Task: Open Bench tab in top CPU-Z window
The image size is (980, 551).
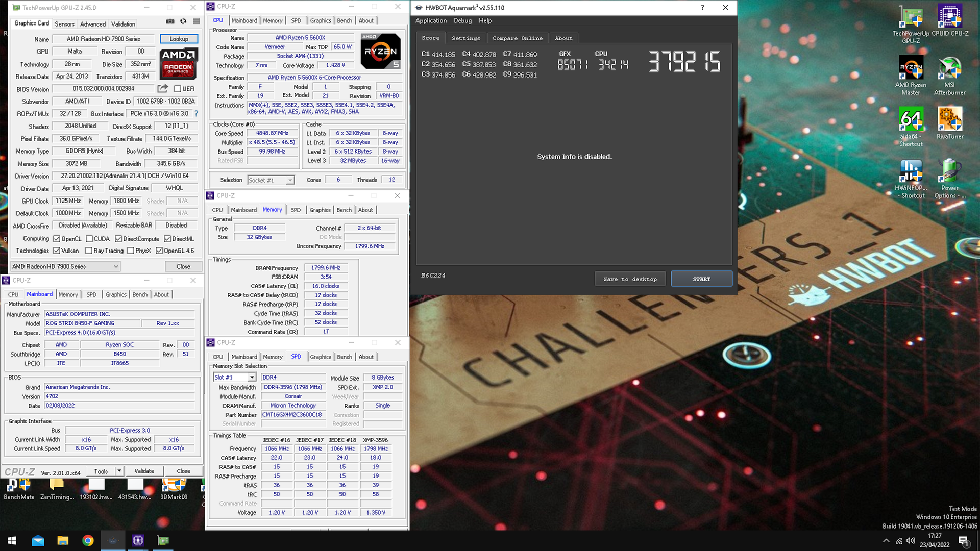Action: pyautogui.click(x=345, y=20)
